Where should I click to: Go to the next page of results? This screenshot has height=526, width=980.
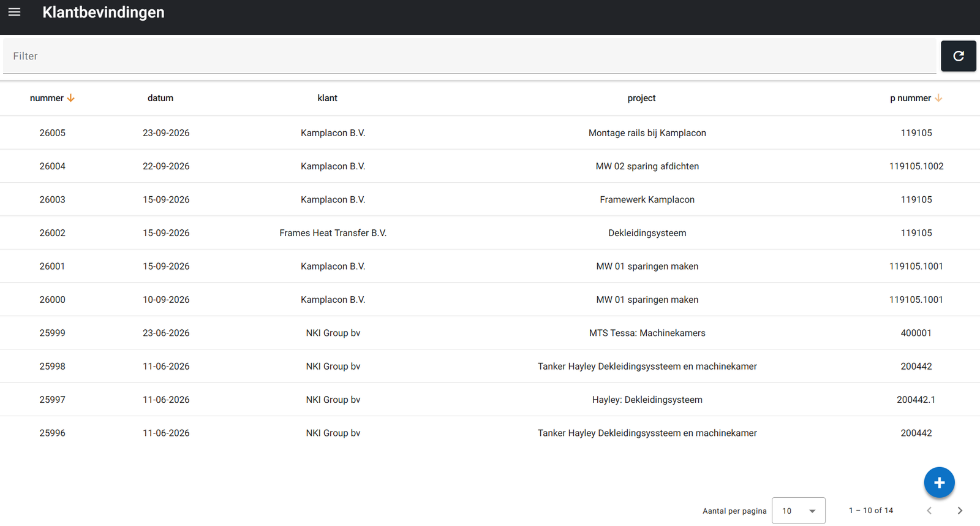point(960,511)
